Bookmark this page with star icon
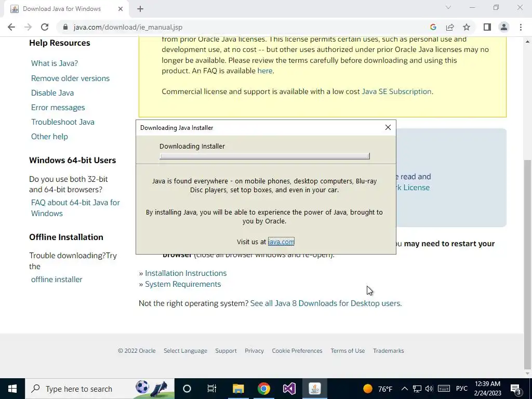 [x=467, y=27]
